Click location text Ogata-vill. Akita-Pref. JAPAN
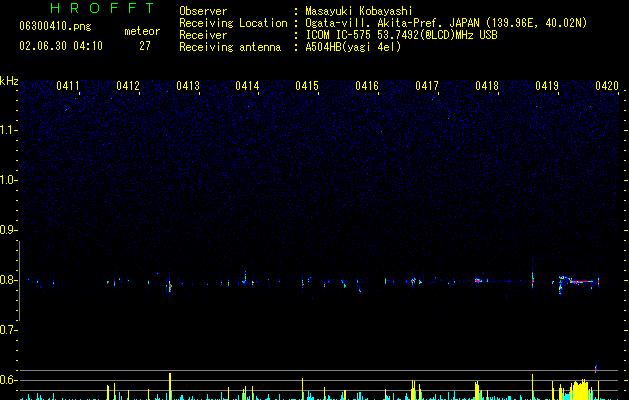Image resolution: width=629 pixels, height=400 pixels. click(392, 23)
